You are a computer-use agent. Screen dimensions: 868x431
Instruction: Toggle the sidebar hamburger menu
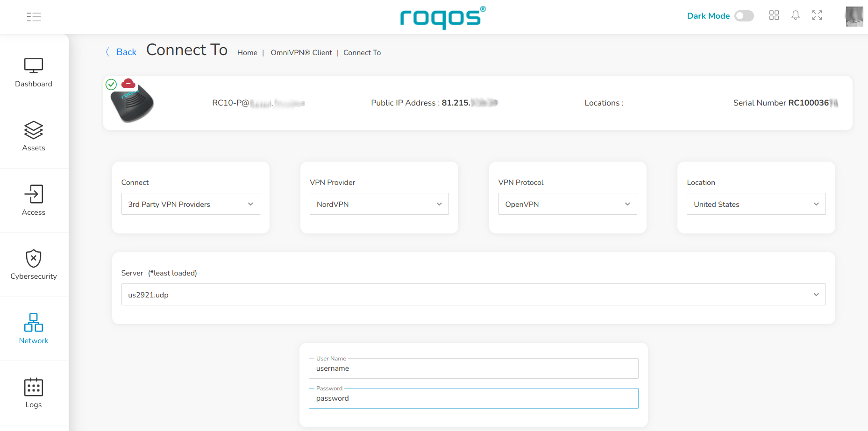pos(34,17)
